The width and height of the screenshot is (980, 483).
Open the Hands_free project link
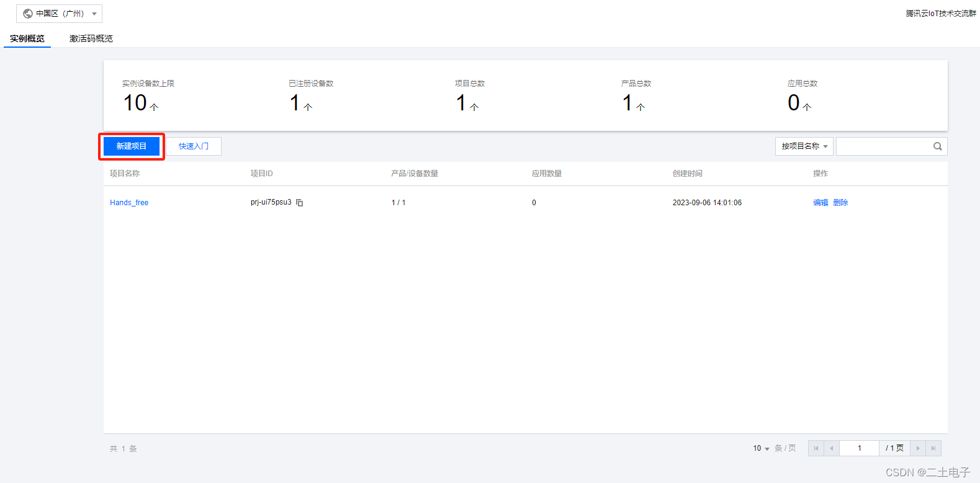click(x=129, y=203)
